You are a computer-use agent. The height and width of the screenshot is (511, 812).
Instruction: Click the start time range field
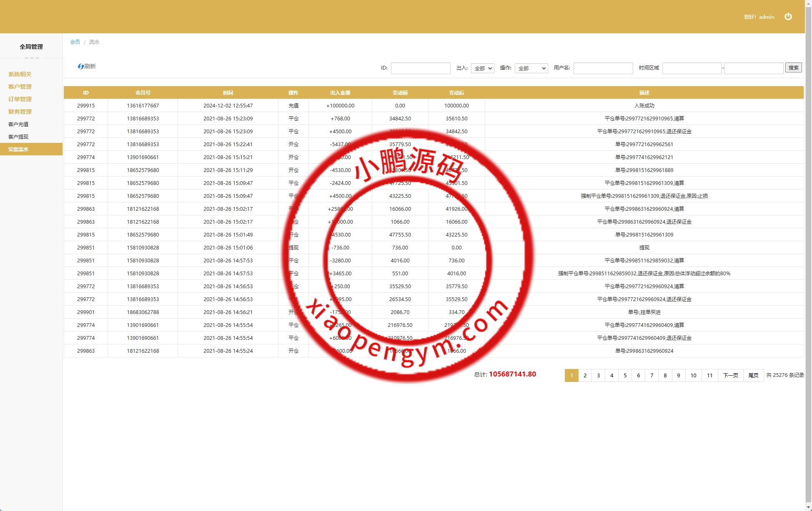tap(692, 68)
